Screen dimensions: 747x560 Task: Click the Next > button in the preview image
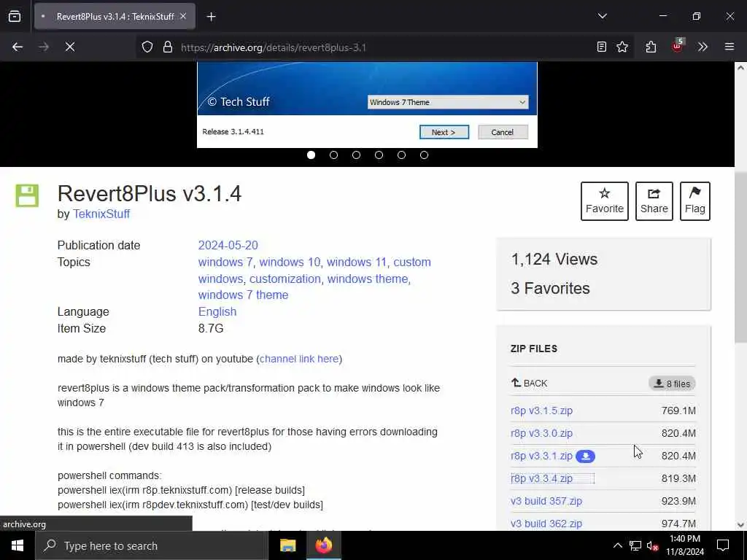[x=444, y=133]
